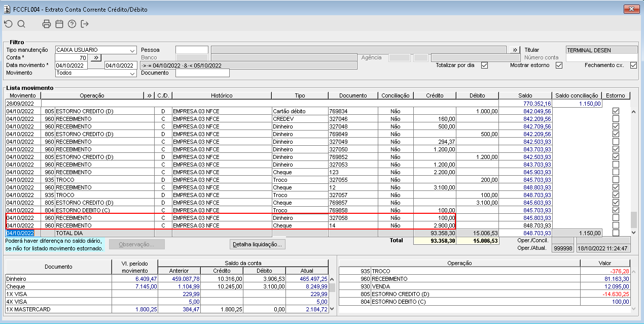The width and height of the screenshot is (644, 324).
Task: Toggle Totalizar por dia checkbox
Action: [484, 66]
